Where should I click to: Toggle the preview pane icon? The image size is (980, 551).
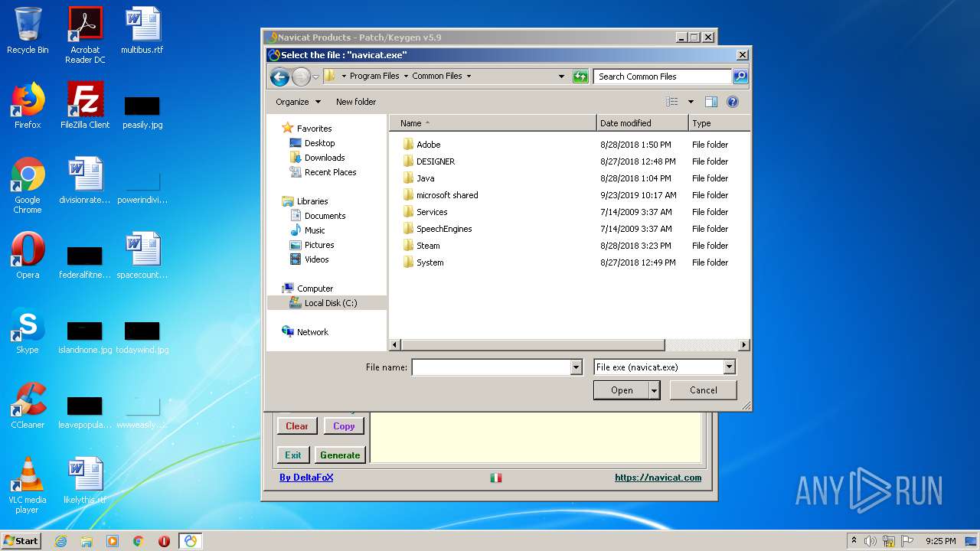[x=711, y=102]
